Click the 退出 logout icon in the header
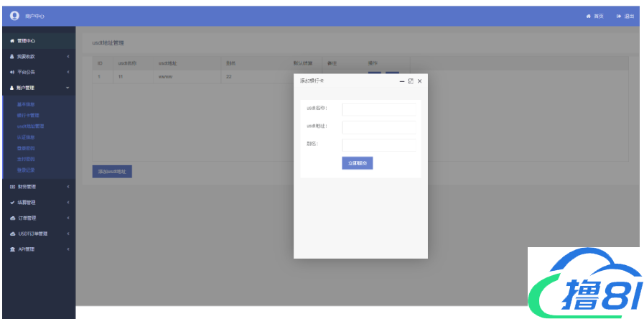This screenshot has width=644, height=319. 618,16
